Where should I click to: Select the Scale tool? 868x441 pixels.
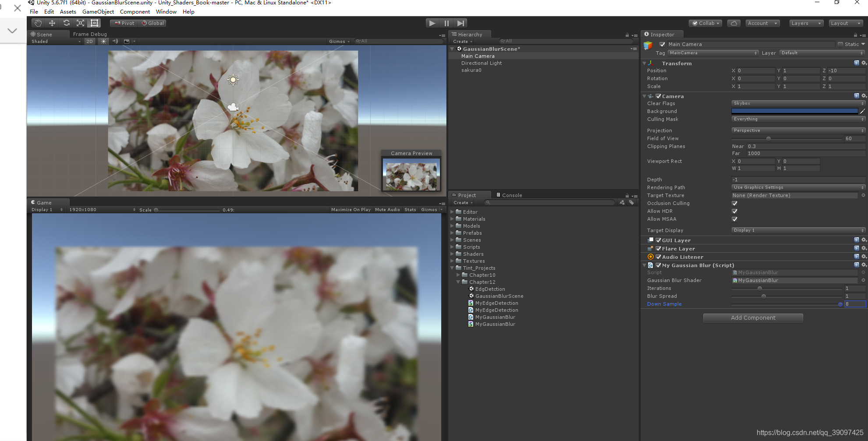click(80, 23)
